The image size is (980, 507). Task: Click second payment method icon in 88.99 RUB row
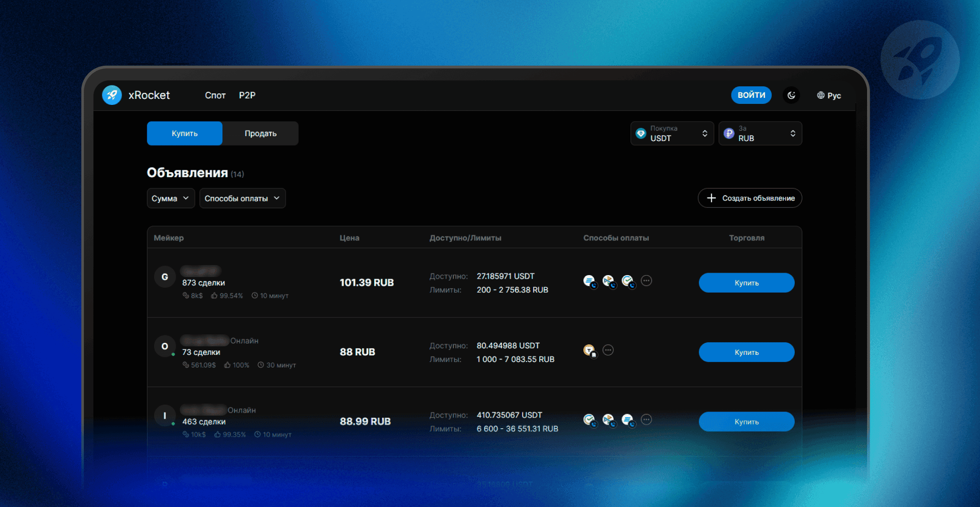tap(609, 420)
